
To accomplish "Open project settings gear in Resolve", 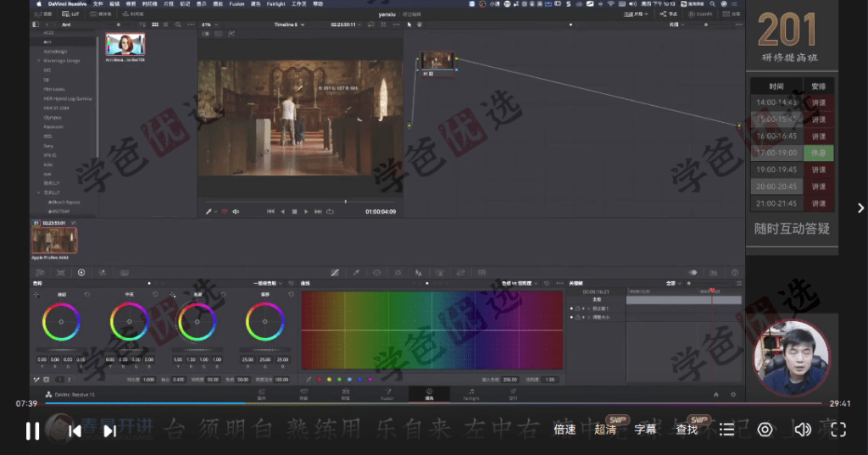I will (x=733, y=395).
